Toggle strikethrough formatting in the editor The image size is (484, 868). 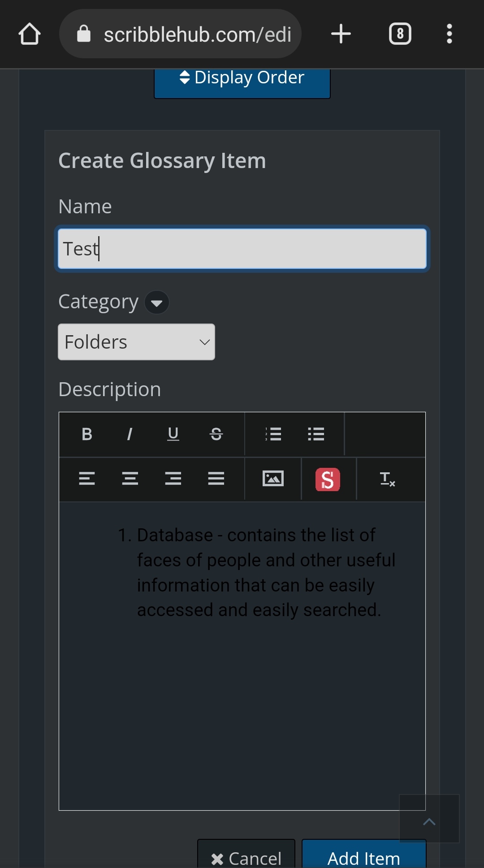[216, 434]
